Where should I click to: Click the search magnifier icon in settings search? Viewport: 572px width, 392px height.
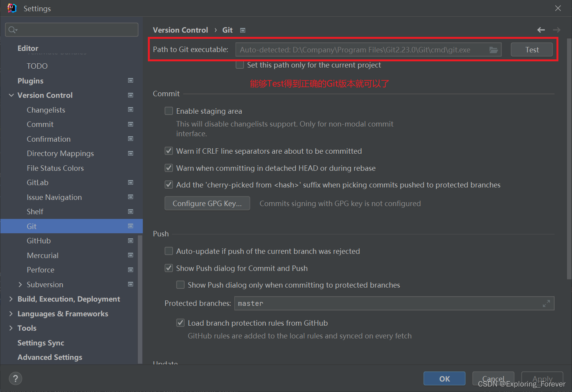pos(12,30)
